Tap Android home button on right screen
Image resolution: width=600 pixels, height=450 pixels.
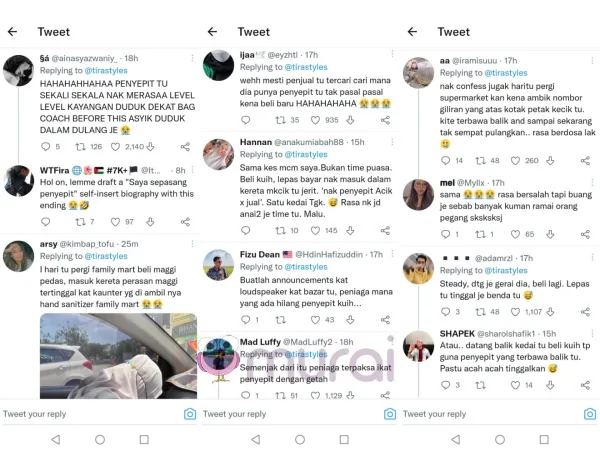pyautogui.click(x=500, y=439)
